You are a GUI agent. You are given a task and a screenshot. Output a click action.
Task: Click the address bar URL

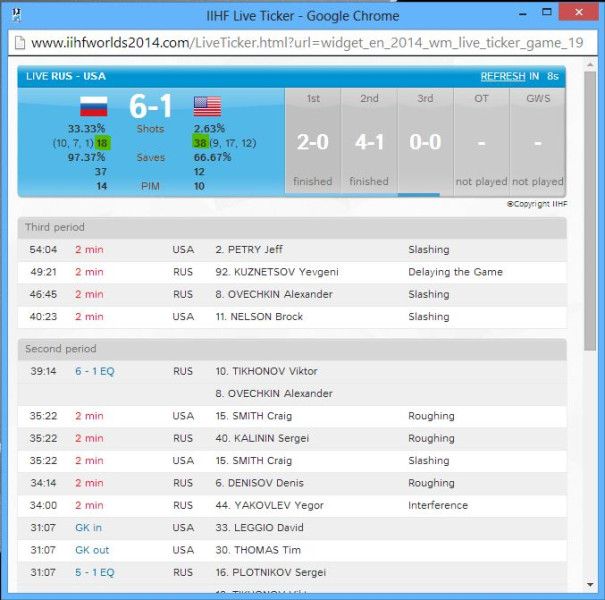[307, 43]
